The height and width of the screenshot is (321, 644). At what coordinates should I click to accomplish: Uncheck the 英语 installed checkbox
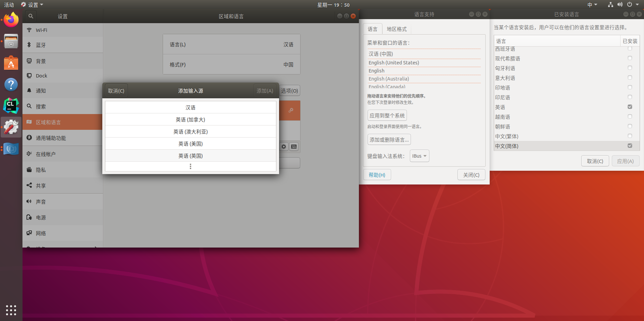(630, 107)
